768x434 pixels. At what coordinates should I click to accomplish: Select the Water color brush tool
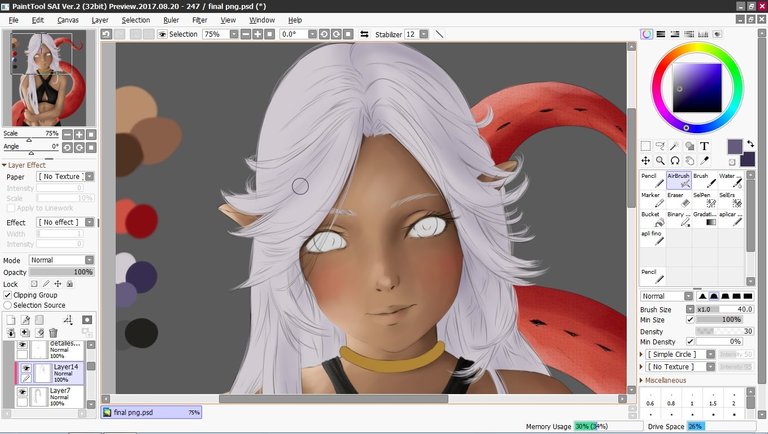click(730, 180)
